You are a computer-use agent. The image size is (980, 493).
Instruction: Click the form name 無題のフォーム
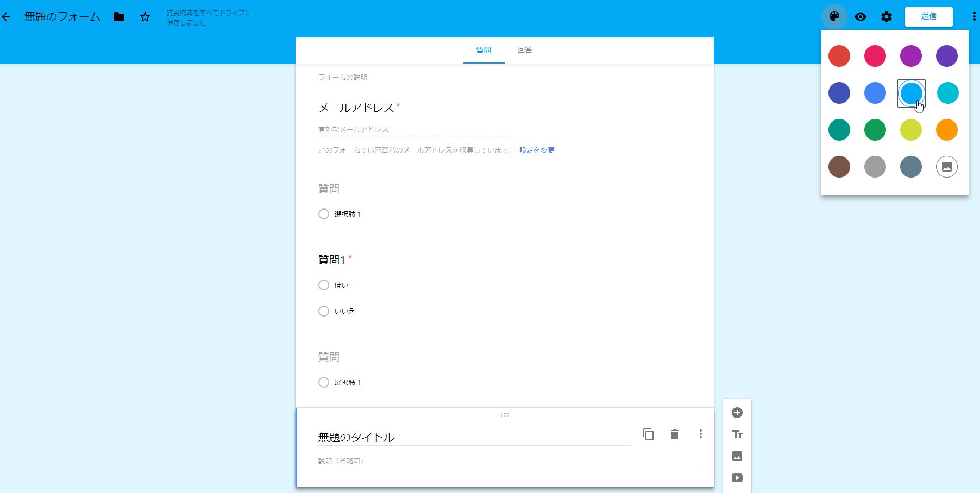click(x=62, y=17)
